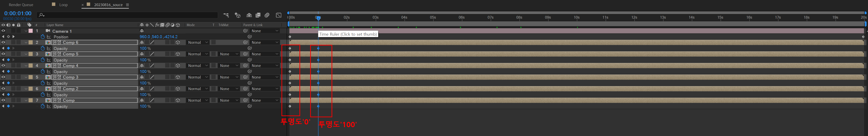Image resolution: width=868 pixels, height=136 pixels.
Task: Toggle Opacity stopwatch on Comp 3
Action: coord(43,83)
